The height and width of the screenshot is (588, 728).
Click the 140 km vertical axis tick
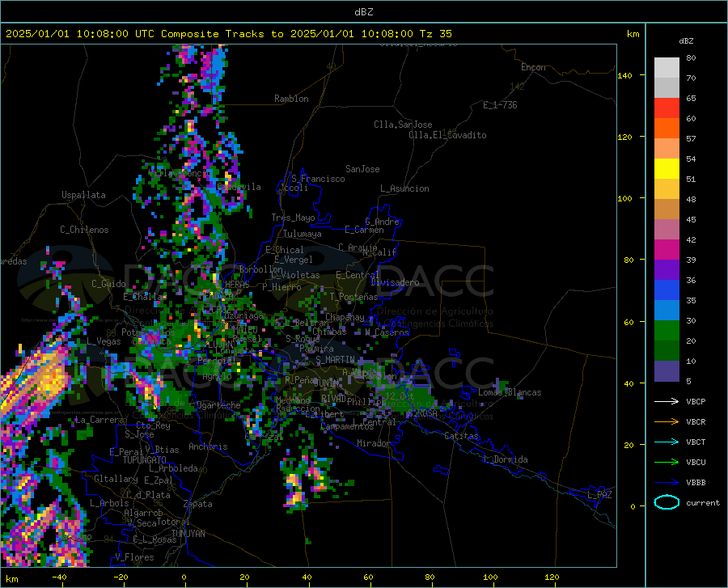624,75
